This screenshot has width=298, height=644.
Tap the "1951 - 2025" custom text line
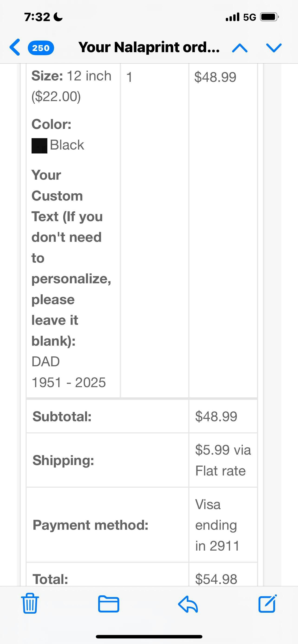click(x=69, y=383)
